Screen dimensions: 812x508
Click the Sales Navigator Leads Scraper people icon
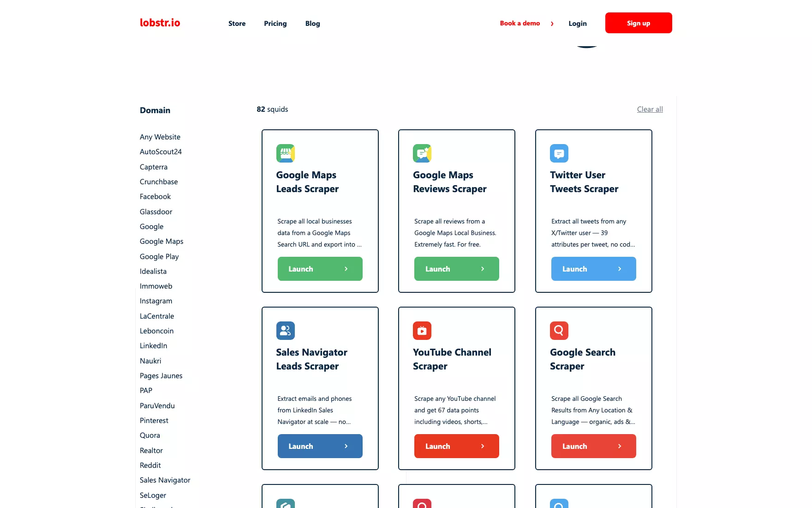(285, 331)
